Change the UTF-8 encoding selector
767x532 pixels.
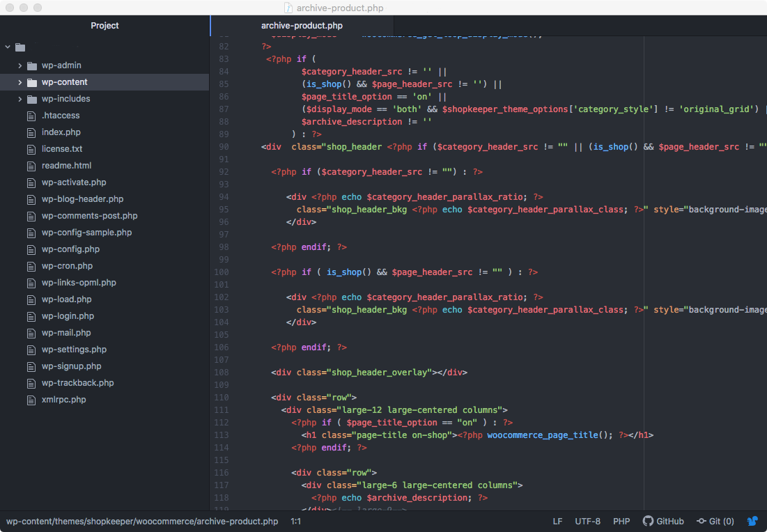tap(587, 522)
